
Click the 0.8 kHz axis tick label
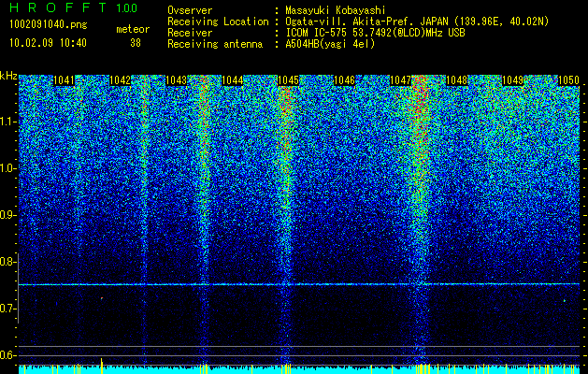(x=7, y=262)
